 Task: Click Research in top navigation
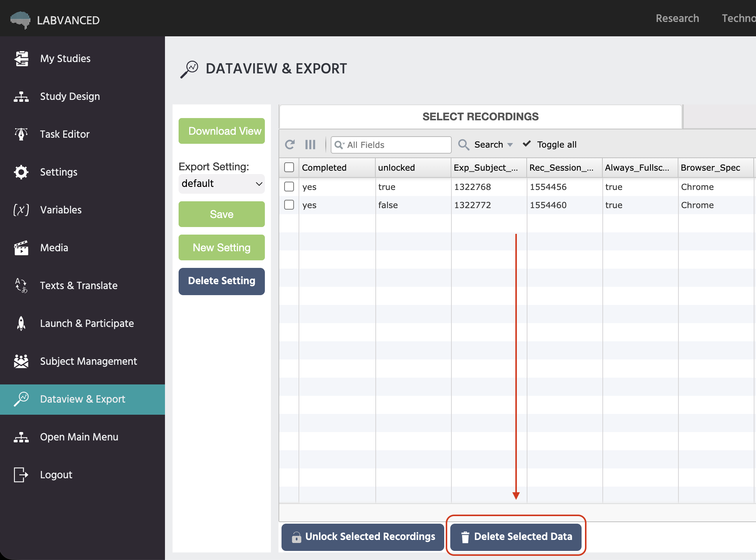677,18
